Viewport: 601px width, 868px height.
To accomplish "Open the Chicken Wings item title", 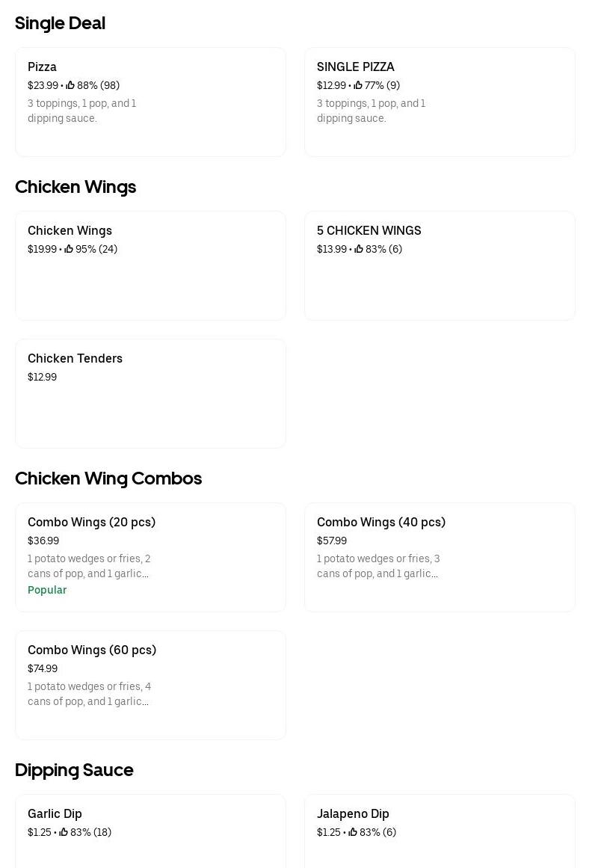I will [70, 230].
